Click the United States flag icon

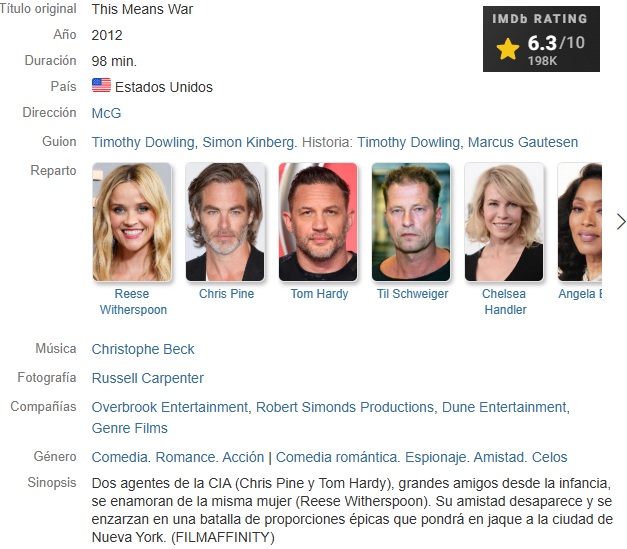click(x=101, y=85)
